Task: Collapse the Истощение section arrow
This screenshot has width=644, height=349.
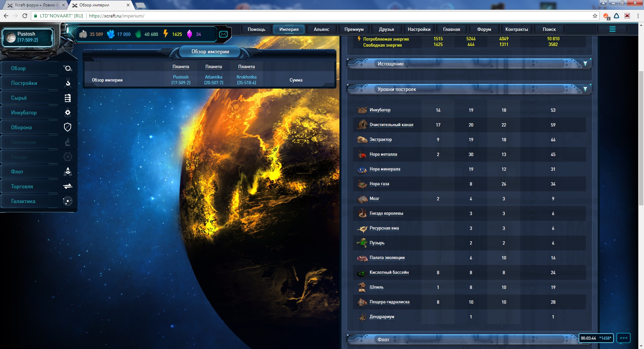Action: point(585,63)
